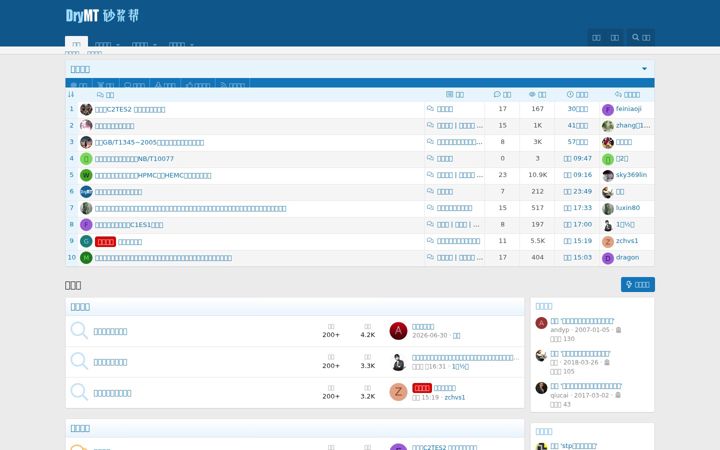Click large orange Z avatar in forum list
Image resolution: width=720 pixels, height=450 pixels.
click(x=398, y=392)
